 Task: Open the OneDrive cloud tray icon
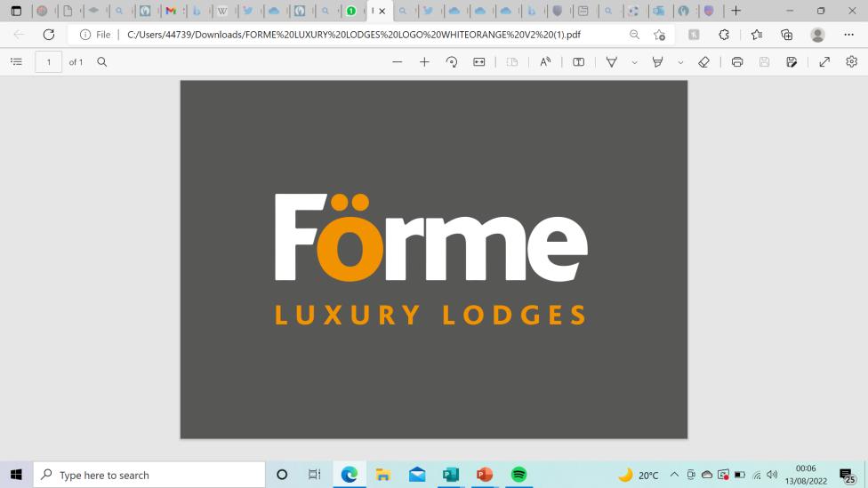point(707,475)
